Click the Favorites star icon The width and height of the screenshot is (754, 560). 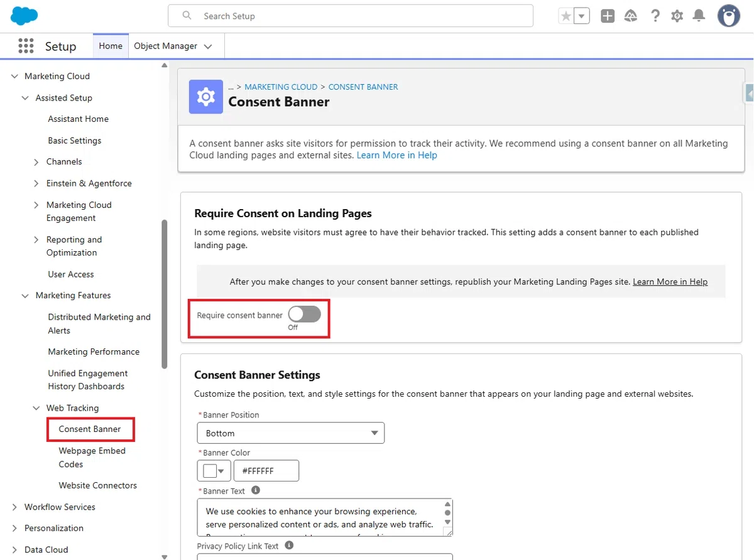566,16
